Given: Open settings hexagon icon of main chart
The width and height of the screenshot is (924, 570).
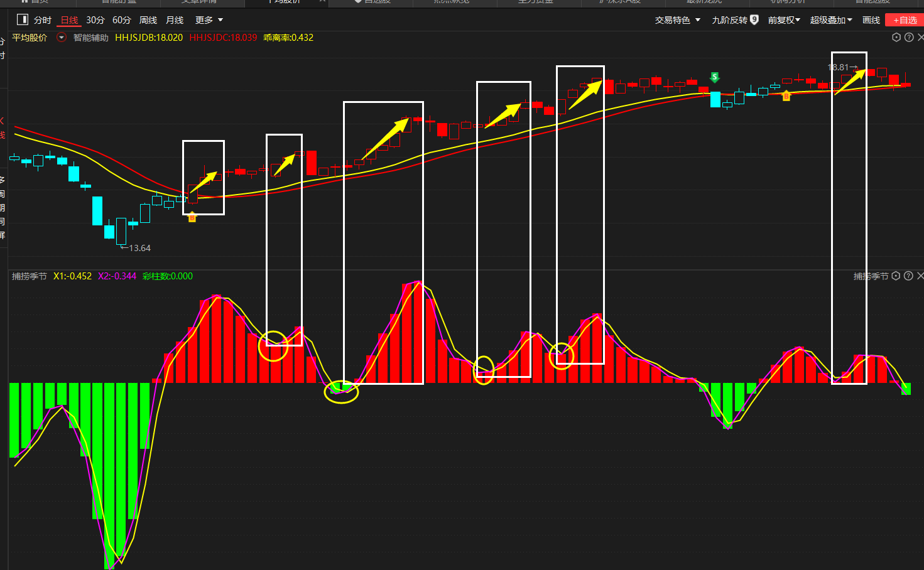Looking at the screenshot, I should 896,38.
